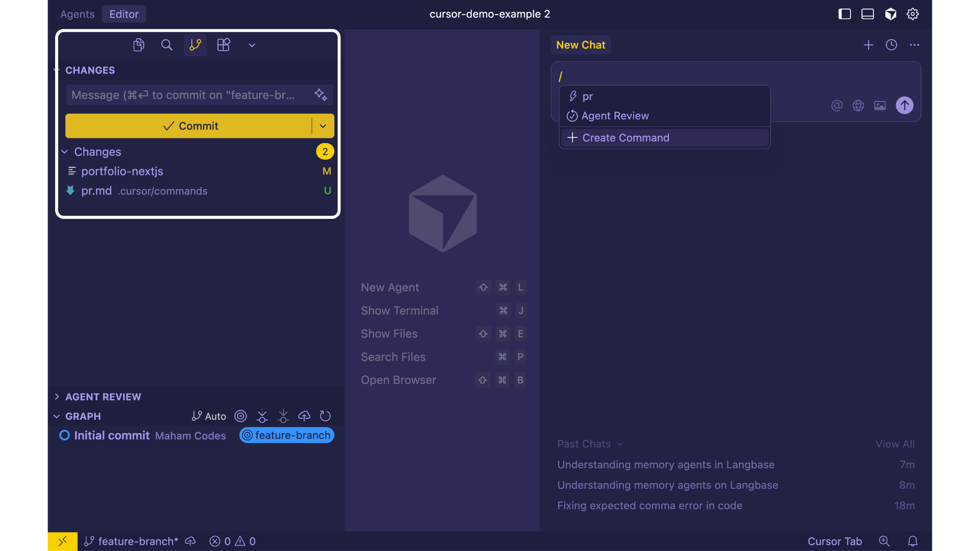Switch to Agents mode
980x551 pixels.
point(77,14)
